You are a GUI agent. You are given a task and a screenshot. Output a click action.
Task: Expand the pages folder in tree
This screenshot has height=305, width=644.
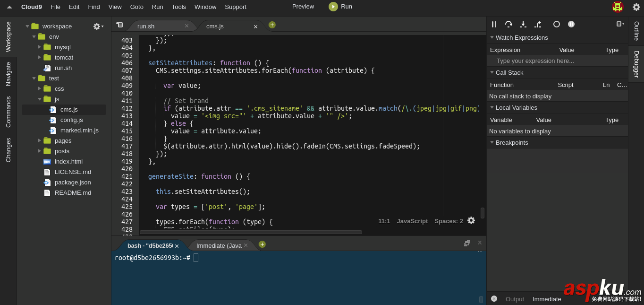40,140
